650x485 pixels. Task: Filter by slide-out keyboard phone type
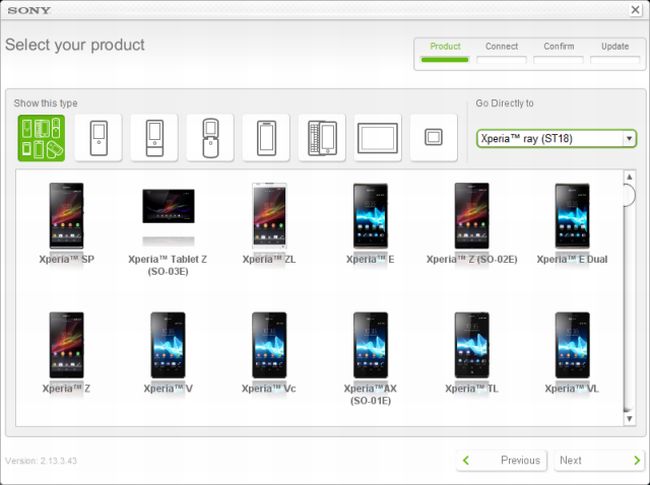pyautogui.click(x=322, y=138)
